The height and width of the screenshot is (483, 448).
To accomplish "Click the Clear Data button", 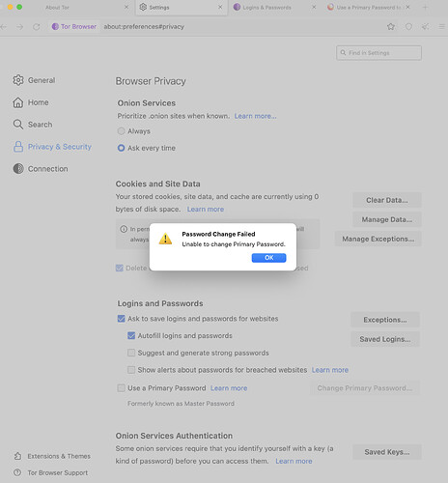I will [387, 200].
